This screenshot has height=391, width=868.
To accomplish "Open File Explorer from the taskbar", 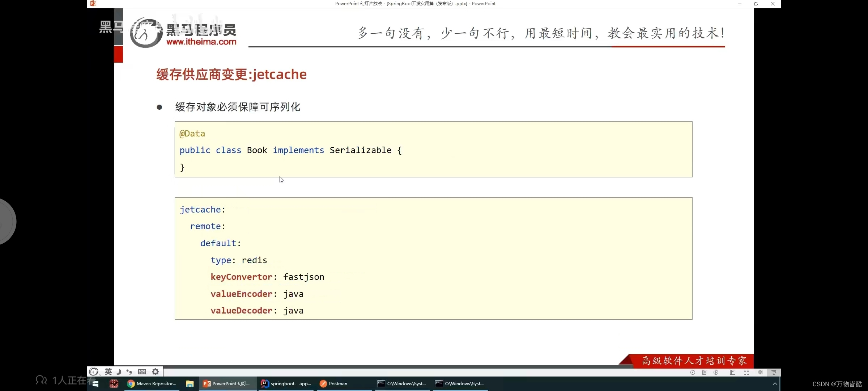I will coord(190,384).
